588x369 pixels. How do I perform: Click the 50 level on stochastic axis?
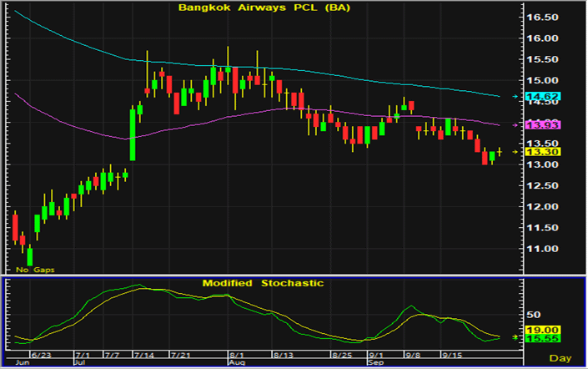coord(531,315)
